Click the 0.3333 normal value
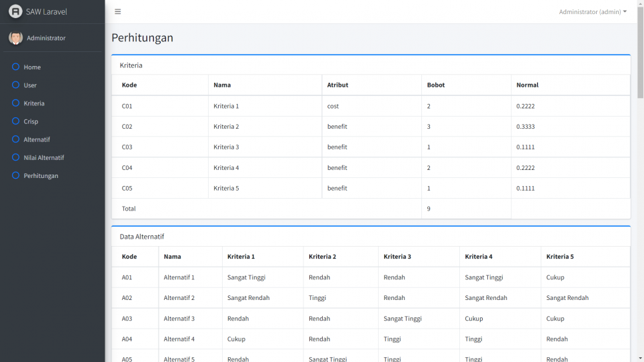This screenshot has width=644, height=362. pyautogui.click(x=526, y=127)
